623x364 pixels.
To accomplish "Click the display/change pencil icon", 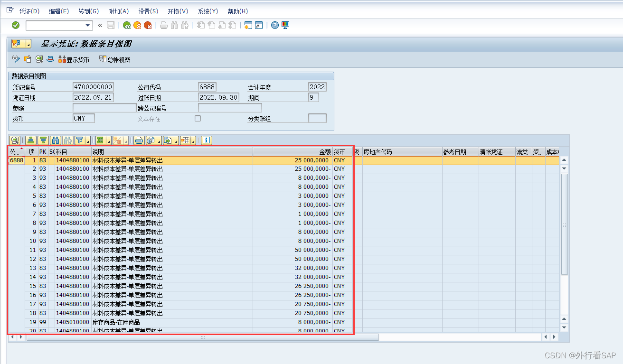I will [16, 59].
